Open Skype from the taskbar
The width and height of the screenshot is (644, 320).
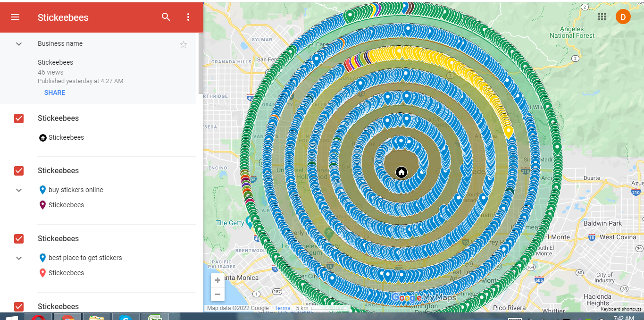click(125, 317)
